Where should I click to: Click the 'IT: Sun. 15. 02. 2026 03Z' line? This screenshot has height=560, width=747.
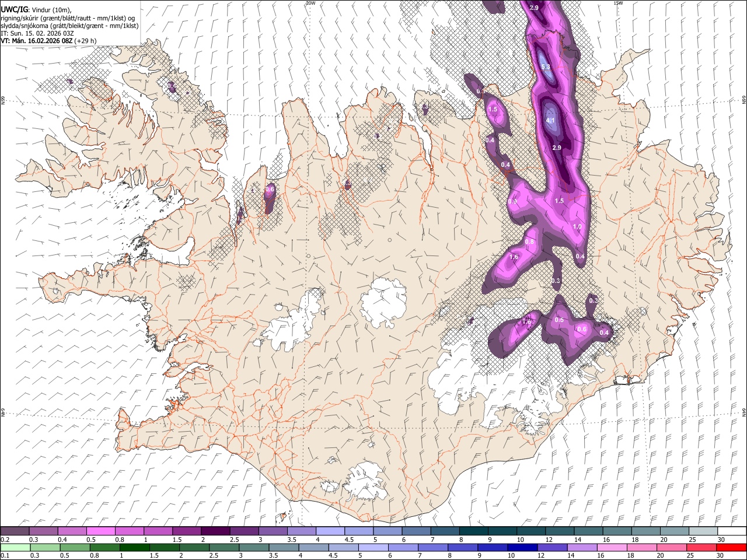tap(37, 33)
